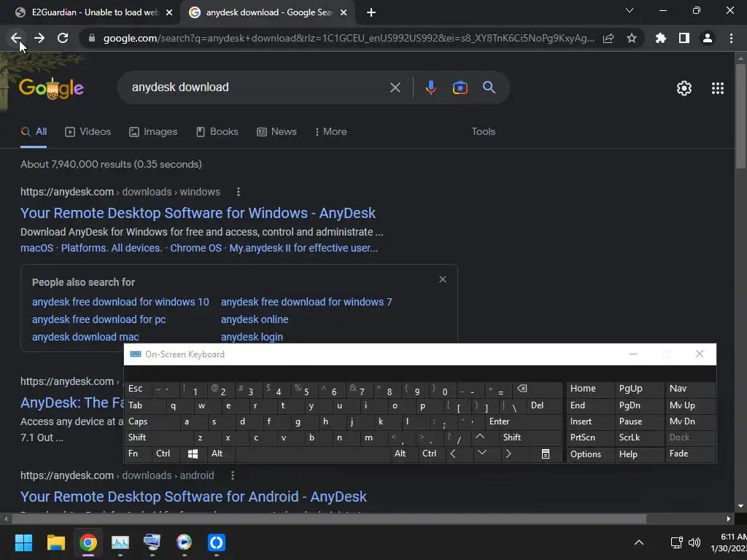Reload the Google search page

pyautogui.click(x=63, y=38)
